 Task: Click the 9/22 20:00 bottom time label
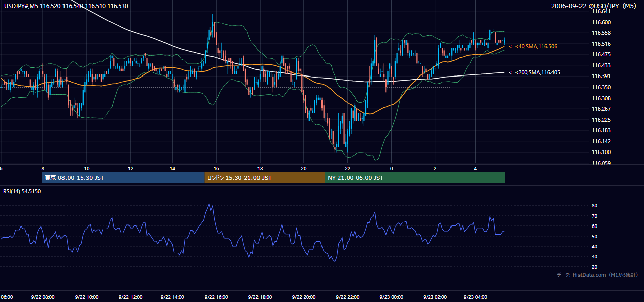point(303,297)
